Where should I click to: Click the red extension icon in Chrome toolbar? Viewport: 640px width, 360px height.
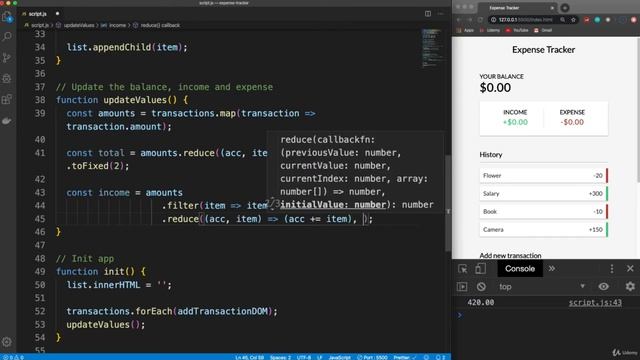coord(587,20)
